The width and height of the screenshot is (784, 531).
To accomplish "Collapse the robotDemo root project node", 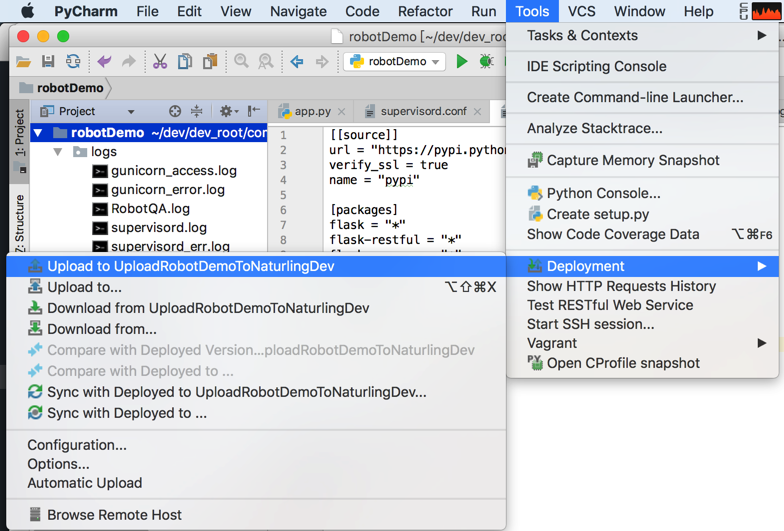I will coord(38,133).
